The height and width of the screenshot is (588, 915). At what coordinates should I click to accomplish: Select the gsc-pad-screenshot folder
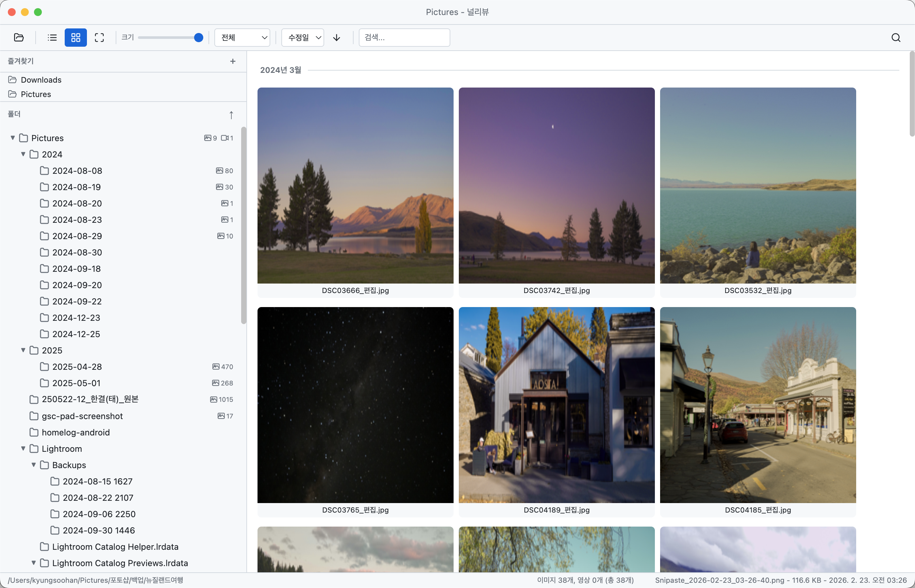tap(82, 416)
